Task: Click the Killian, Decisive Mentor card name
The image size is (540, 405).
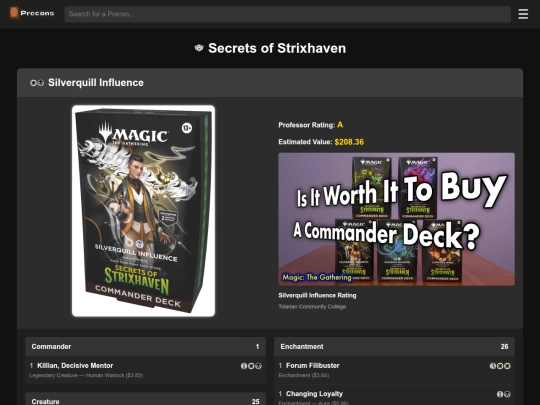Action: point(75,365)
